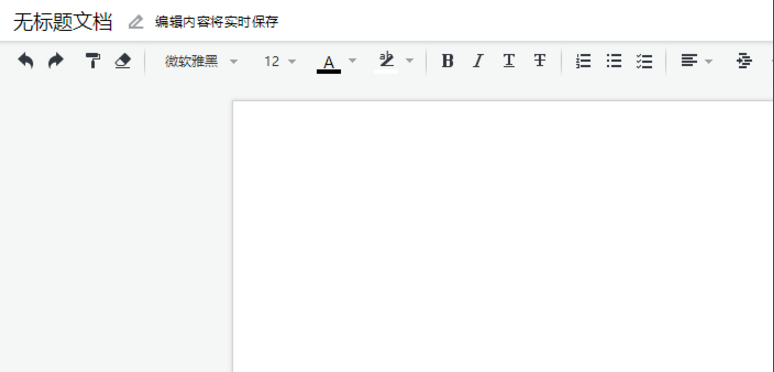Clear formatting with the eraser icon

122,61
